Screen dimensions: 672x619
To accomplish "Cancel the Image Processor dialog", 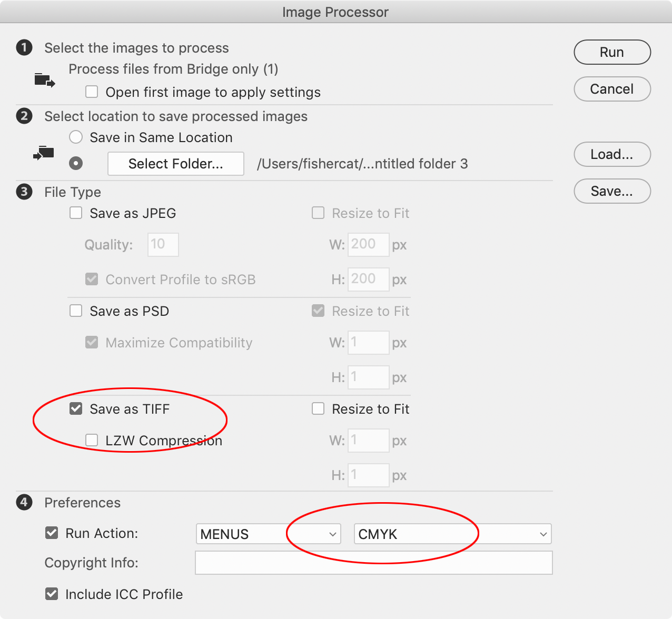I will click(612, 89).
